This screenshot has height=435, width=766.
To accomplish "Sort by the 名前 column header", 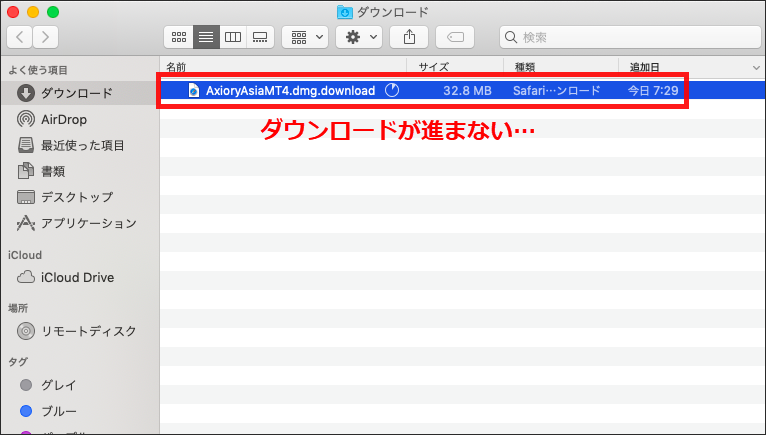I will [x=283, y=67].
